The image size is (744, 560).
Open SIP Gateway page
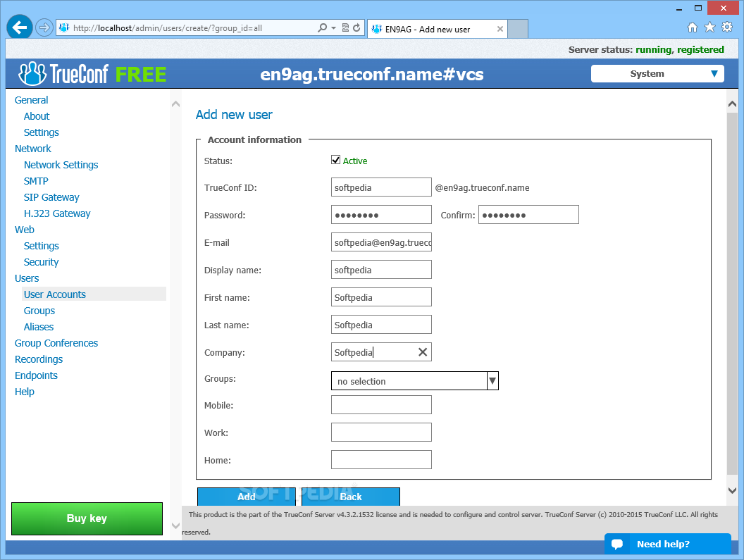point(51,197)
